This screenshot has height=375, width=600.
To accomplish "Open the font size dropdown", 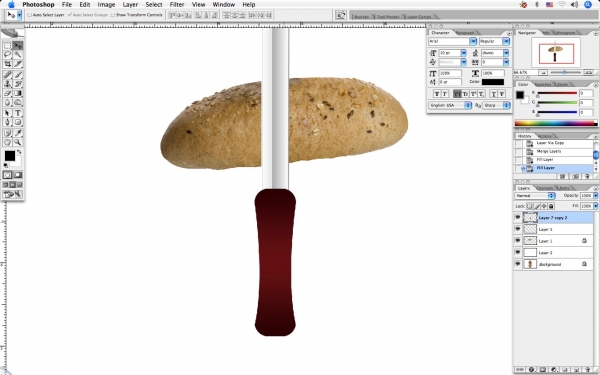I will coord(464,53).
